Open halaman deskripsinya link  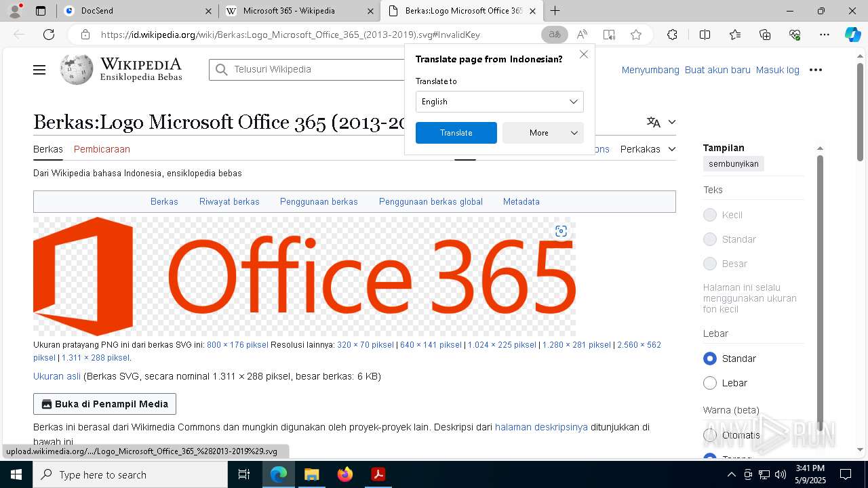pos(541,427)
